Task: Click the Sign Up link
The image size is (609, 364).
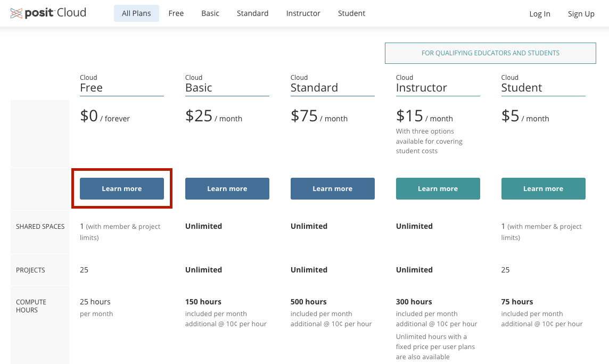Action: point(581,14)
